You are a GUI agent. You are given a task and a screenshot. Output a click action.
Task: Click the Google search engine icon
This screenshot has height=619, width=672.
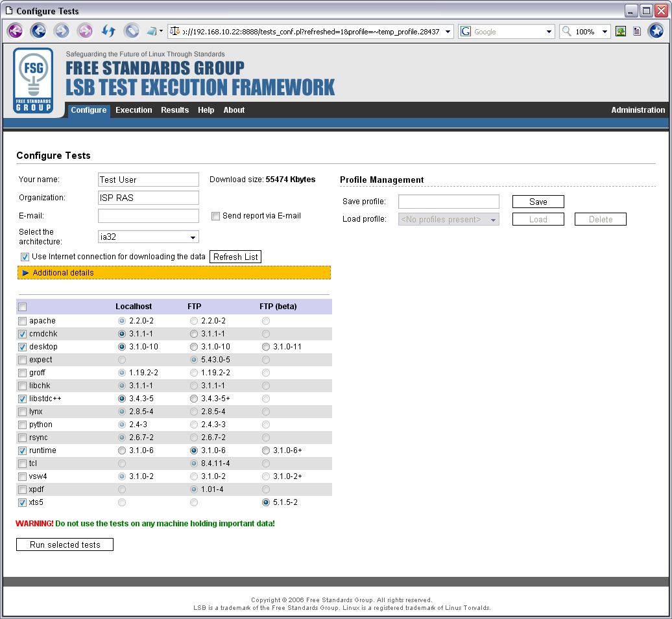click(466, 31)
